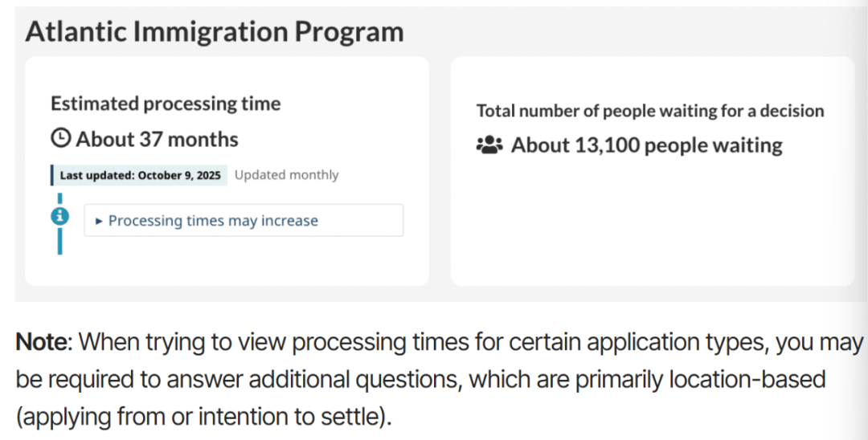Click the Total number of people waiting heading
This screenshot has height=440, width=868.
pos(649,111)
